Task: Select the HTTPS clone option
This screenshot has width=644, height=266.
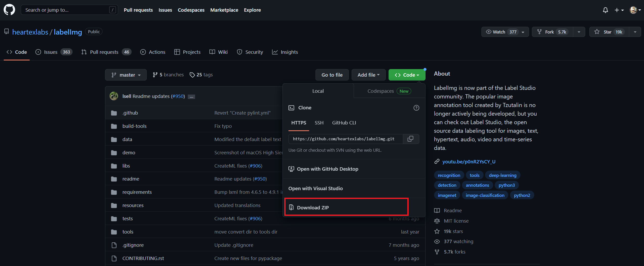Action: pos(299,123)
